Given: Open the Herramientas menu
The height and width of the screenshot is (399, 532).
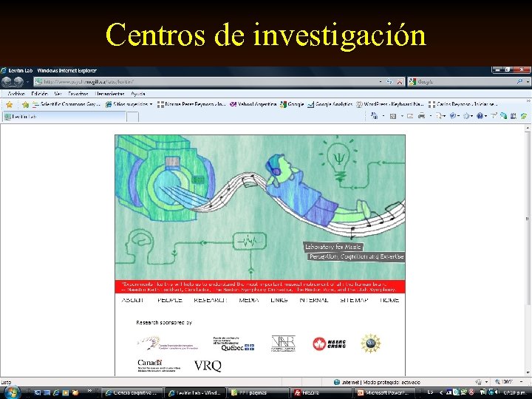Looking at the screenshot, I should click(109, 94).
